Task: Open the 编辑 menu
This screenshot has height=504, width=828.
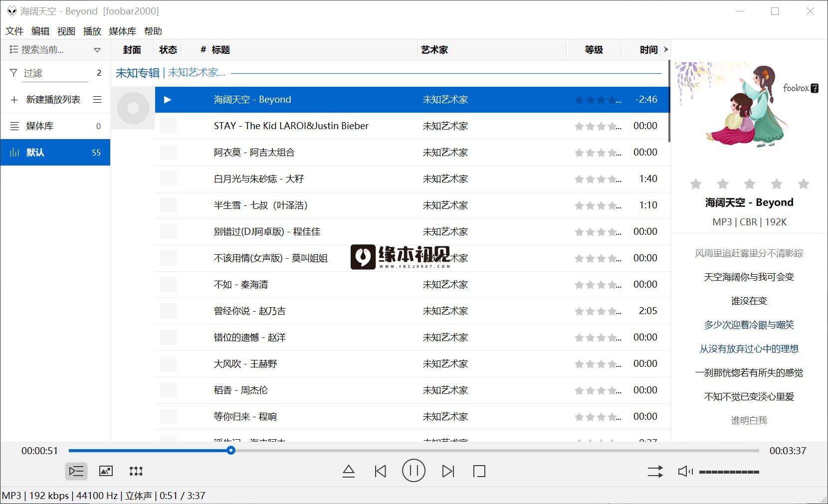Action: coord(40,31)
